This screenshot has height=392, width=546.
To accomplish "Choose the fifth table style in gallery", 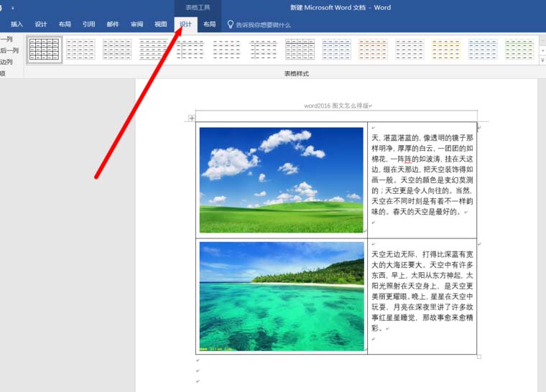I will [190, 50].
